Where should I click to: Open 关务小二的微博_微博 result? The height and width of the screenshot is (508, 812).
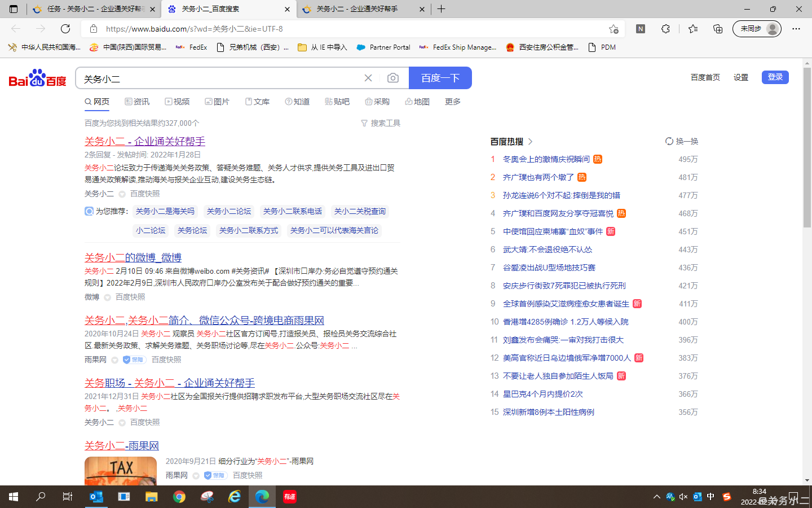133,257
